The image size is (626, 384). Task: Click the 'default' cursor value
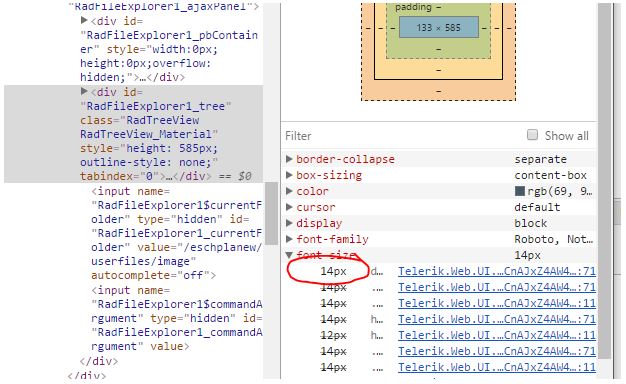tap(537, 207)
